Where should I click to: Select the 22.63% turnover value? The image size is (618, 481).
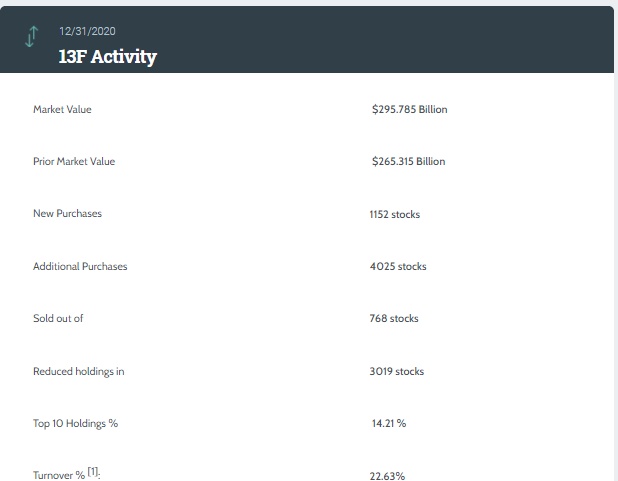[x=388, y=475]
